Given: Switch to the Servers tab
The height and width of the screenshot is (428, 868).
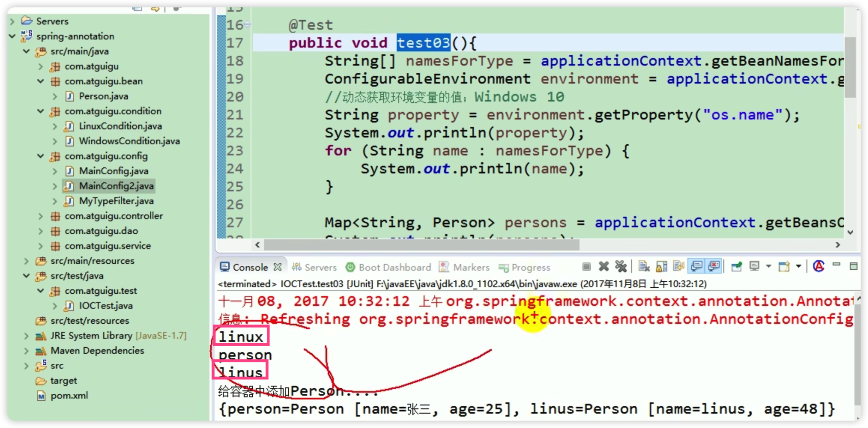Looking at the screenshot, I should [315, 267].
